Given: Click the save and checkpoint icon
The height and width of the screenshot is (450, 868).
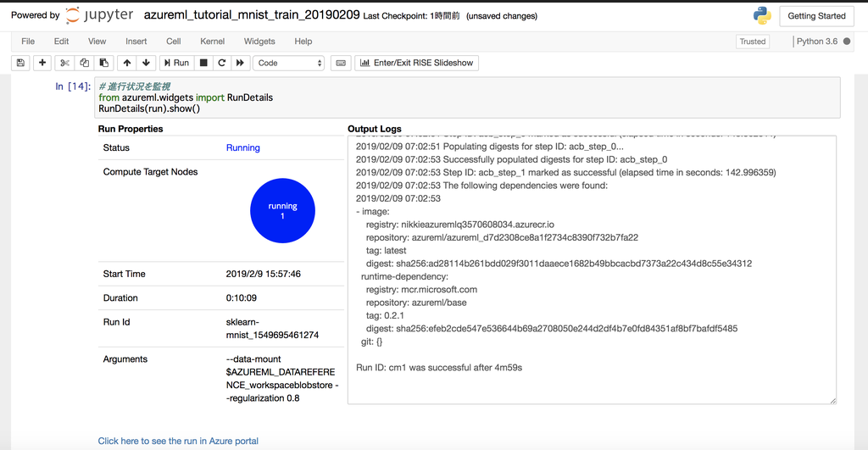Looking at the screenshot, I should [x=20, y=63].
